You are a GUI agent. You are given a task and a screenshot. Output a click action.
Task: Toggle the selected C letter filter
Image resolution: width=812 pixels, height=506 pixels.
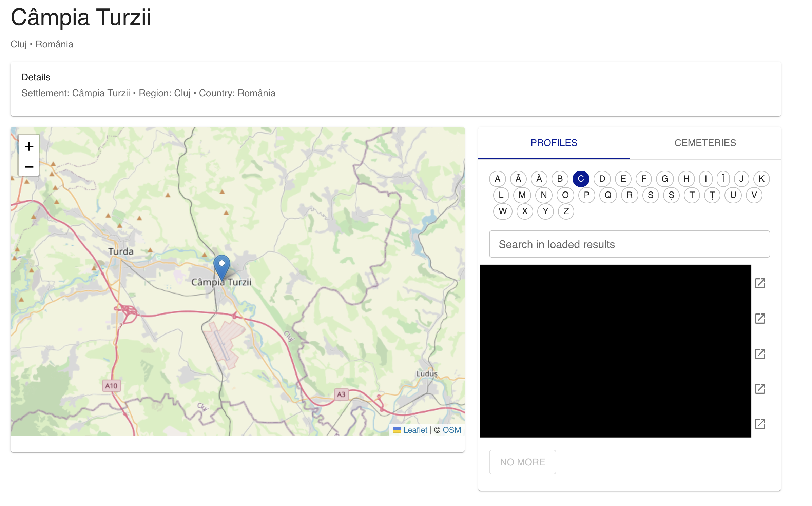581,179
